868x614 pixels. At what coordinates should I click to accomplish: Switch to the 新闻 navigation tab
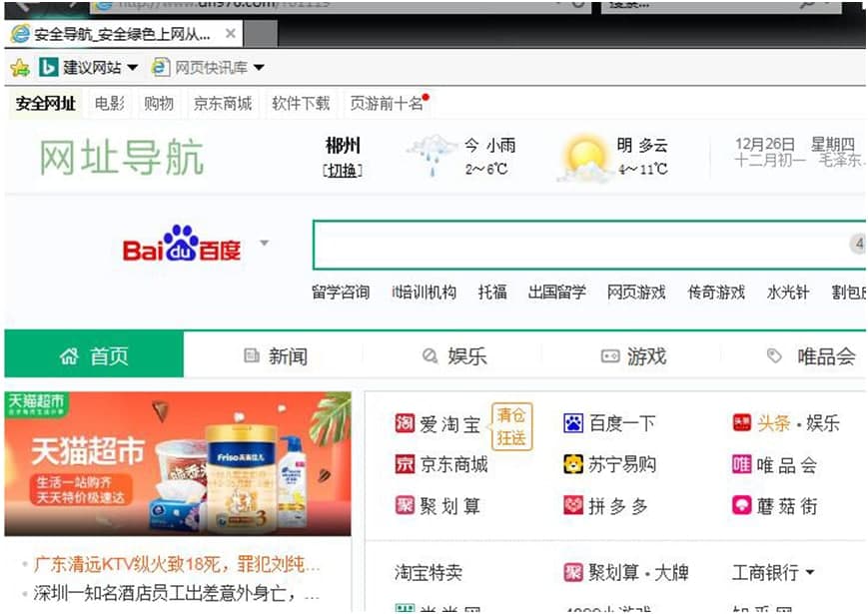coord(276,355)
